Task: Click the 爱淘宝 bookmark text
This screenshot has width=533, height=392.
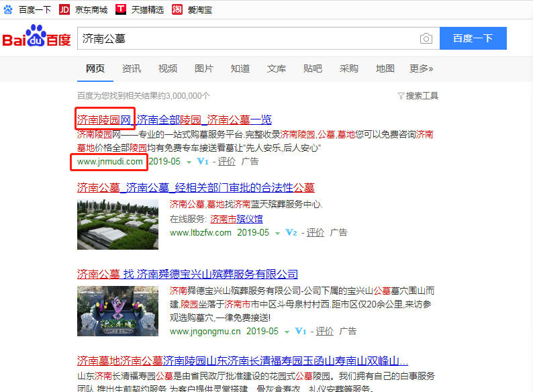Action: pos(200,10)
